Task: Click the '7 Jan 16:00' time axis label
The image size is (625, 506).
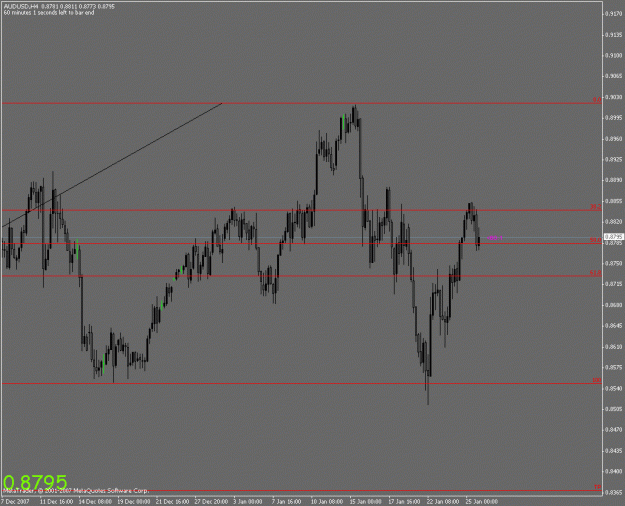Action: (x=287, y=501)
